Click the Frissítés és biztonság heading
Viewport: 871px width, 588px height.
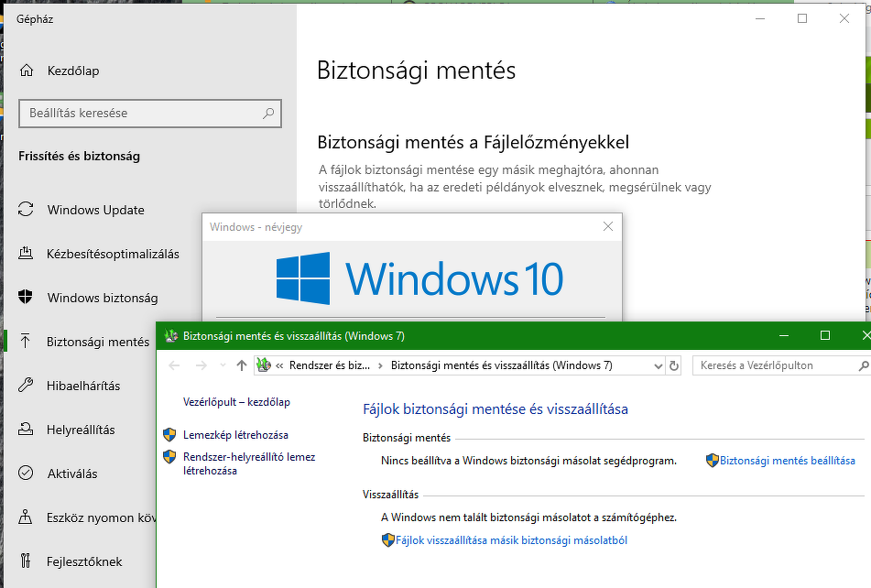click(x=79, y=156)
